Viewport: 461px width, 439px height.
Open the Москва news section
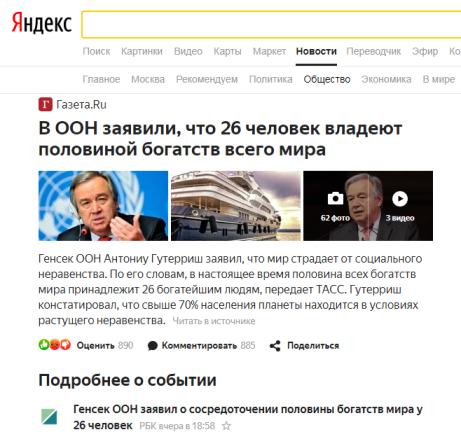pyautogui.click(x=148, y=79)
